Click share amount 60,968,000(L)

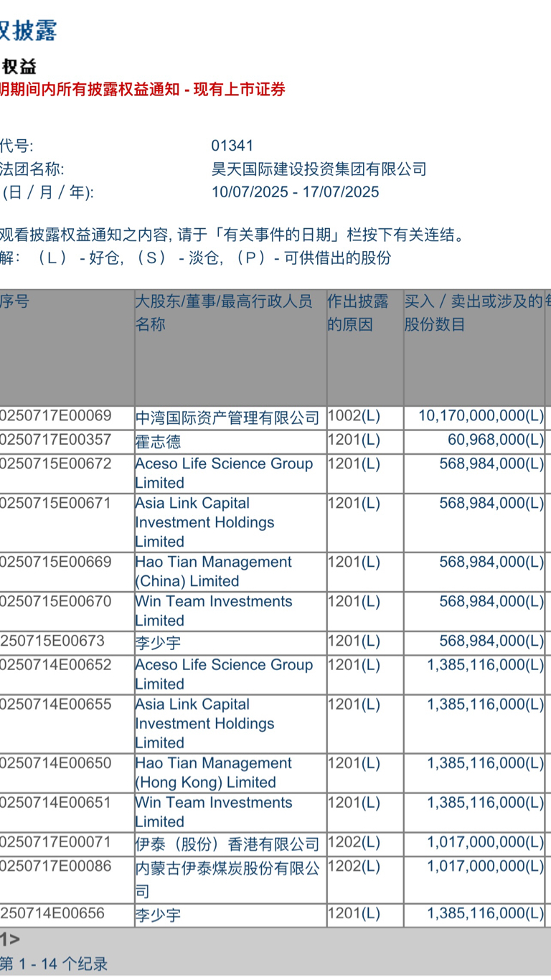click(x=496, y=440)
